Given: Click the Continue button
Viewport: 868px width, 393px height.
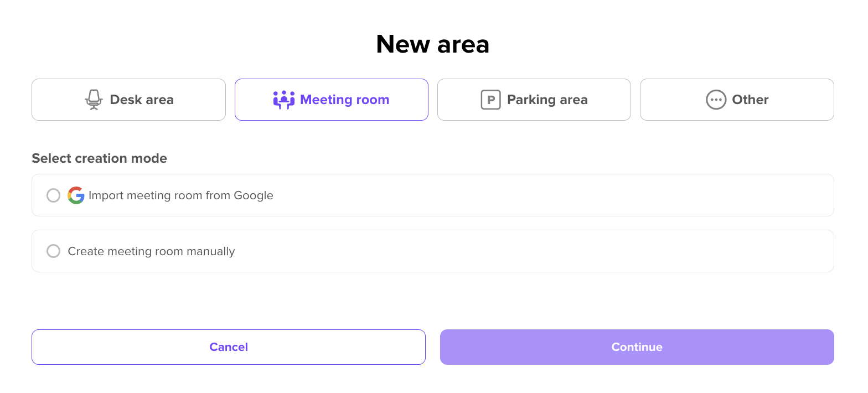Looking at the screenshot, I should click(x=637, y=347).
